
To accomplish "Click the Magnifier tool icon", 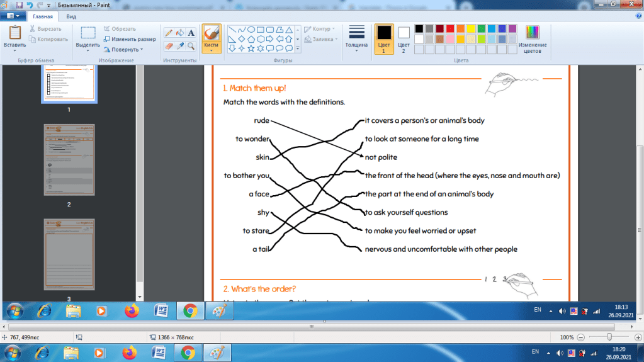I will (x=191, y=46).
